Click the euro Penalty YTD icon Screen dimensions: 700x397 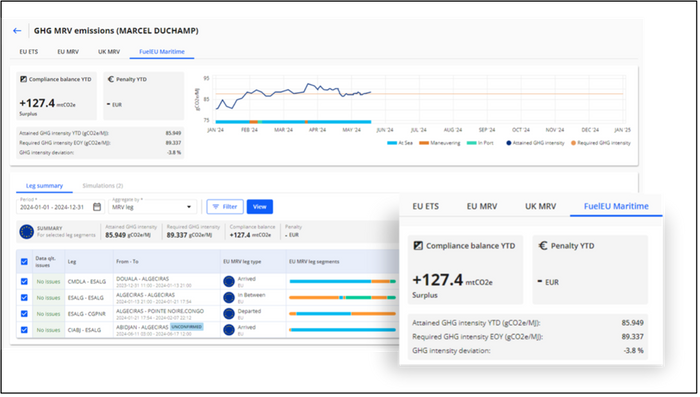[111, 79]
